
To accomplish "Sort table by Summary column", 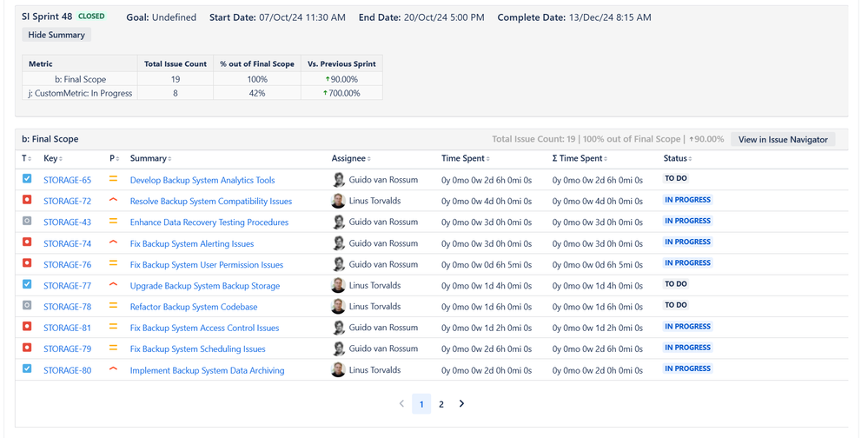I will (150, 158).
